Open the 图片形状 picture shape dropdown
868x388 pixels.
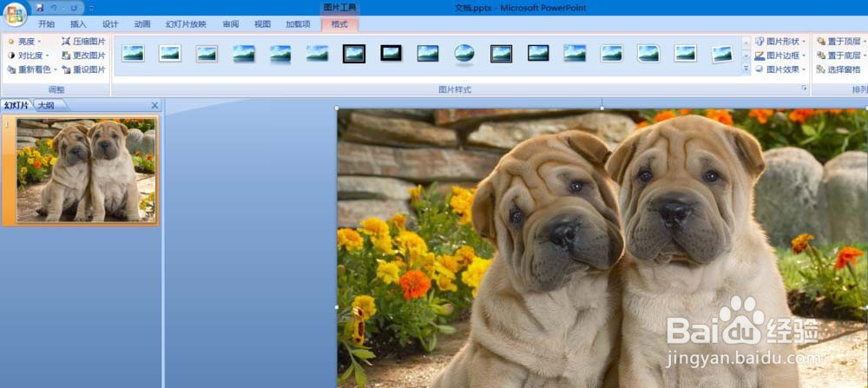780,41
